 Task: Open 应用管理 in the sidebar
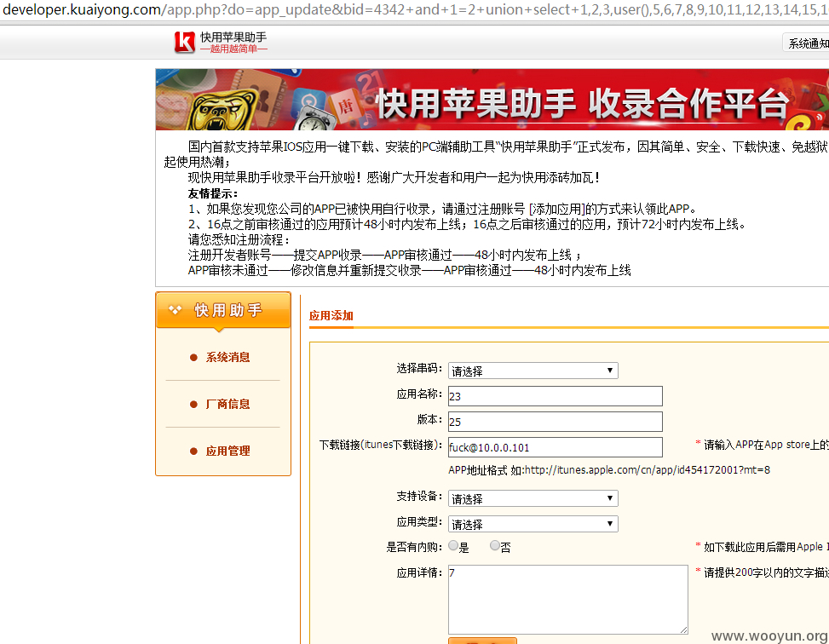point(227,451)
